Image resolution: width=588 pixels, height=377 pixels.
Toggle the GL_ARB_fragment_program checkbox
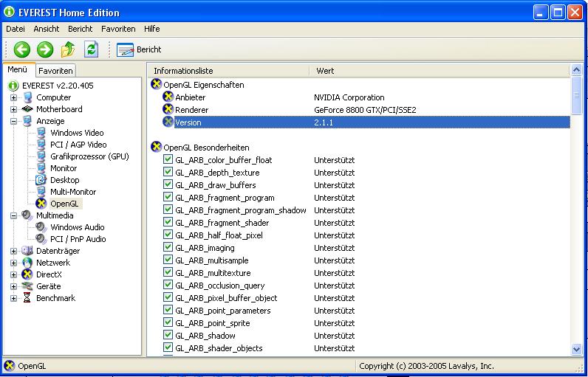[x=168, y=197]
